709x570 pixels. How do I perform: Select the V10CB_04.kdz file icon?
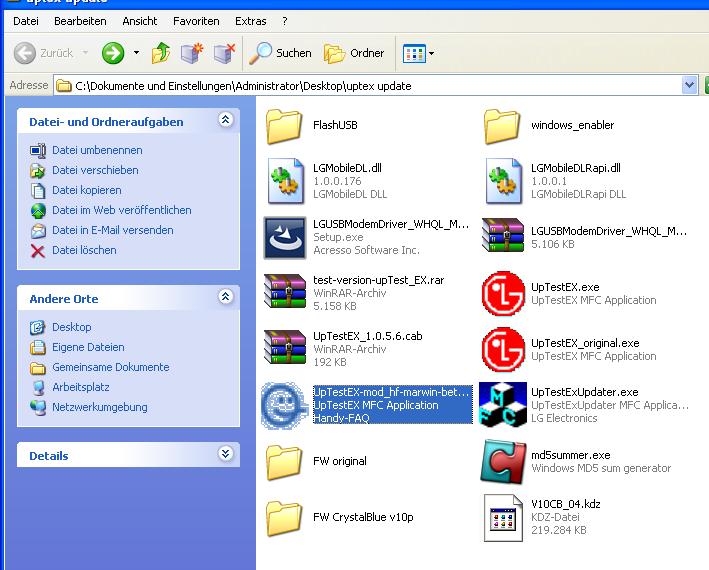503,518
